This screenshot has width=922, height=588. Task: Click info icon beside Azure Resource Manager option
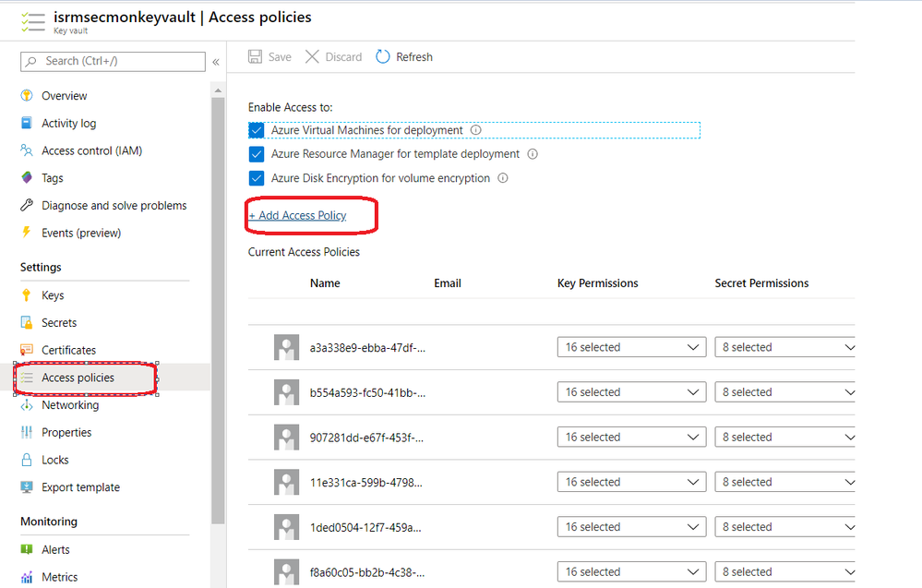[x=533, y=154]
